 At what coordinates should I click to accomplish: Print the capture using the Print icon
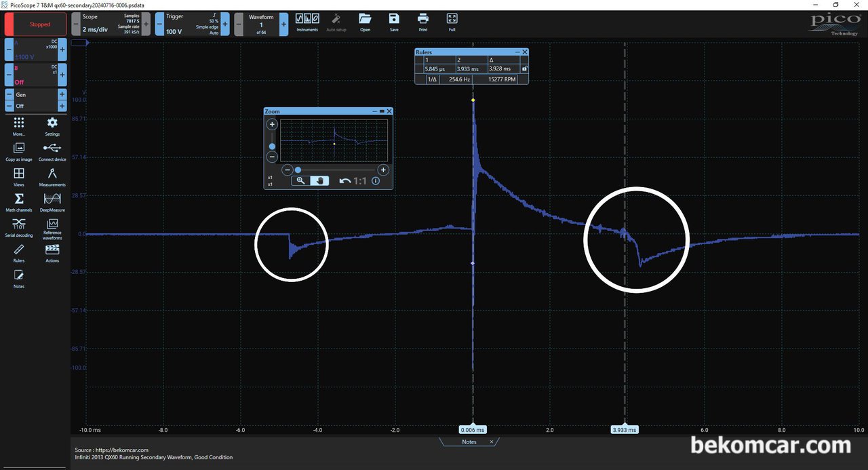(423, 22)
